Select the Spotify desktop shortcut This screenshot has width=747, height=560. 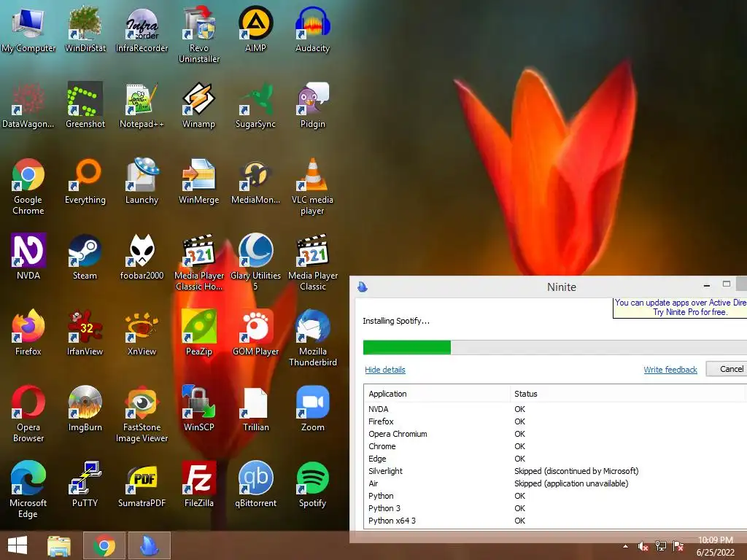312,484
